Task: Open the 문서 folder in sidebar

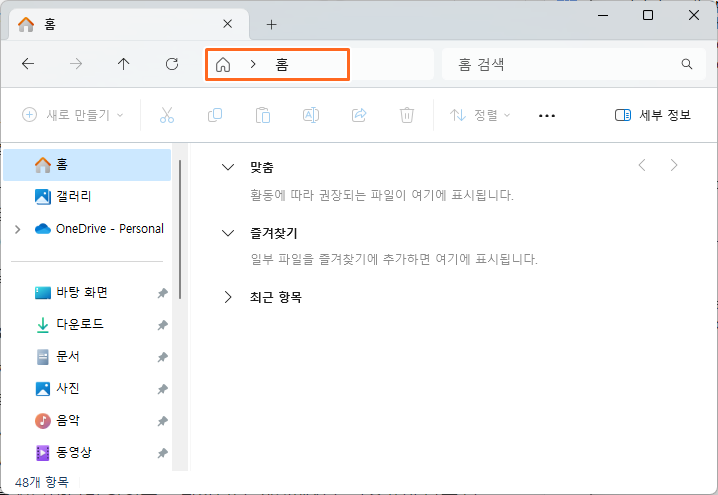Action: pos(87,357)
